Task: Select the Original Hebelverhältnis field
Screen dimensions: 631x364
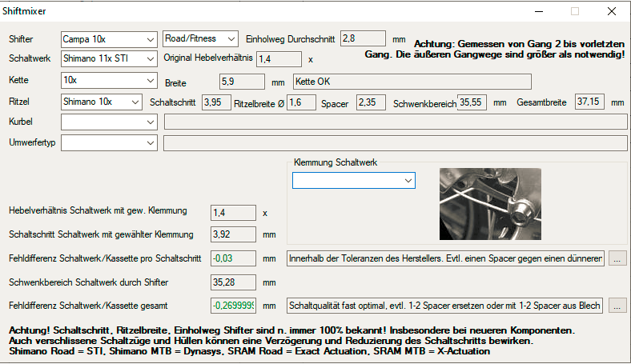Action: tap(279, 58)
